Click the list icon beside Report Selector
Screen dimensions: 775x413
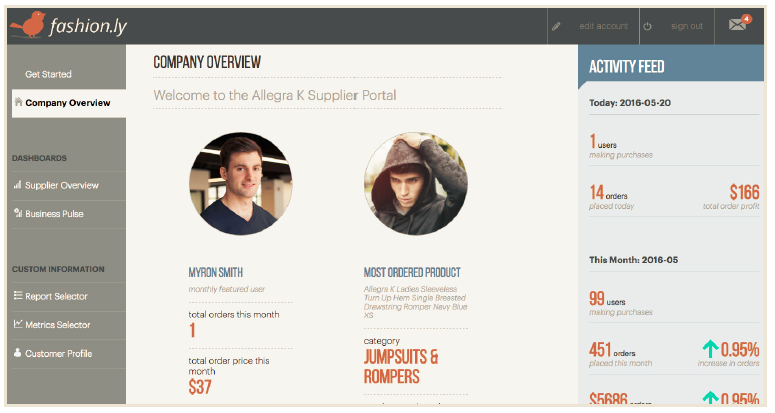pos(18,296)
